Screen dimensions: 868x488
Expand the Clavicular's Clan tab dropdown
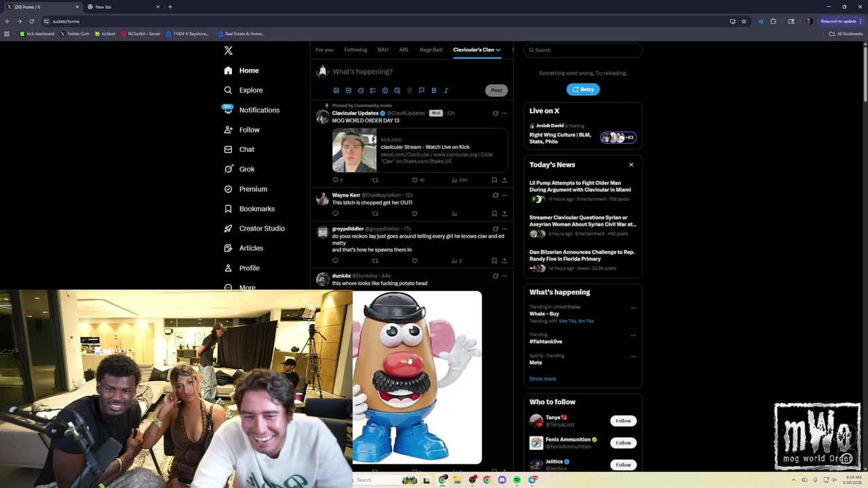click(x=498, y=49)
